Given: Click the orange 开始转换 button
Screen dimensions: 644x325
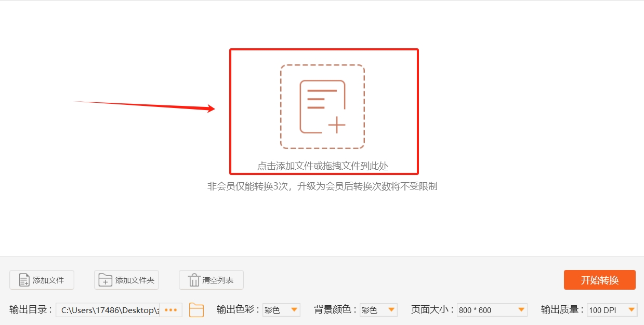Looking at the screenshot, I should point(599,279).
